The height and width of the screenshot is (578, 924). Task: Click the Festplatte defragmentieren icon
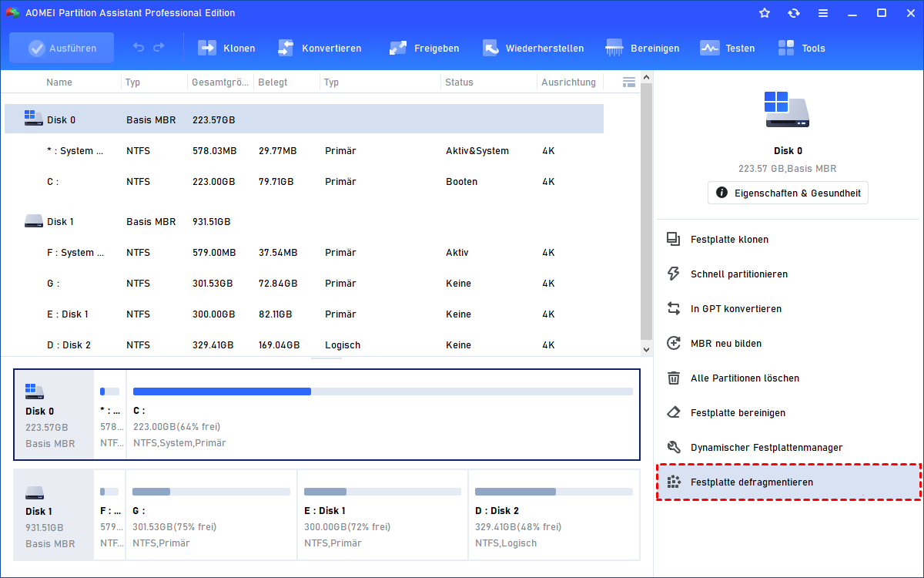[x=674, y=482]
